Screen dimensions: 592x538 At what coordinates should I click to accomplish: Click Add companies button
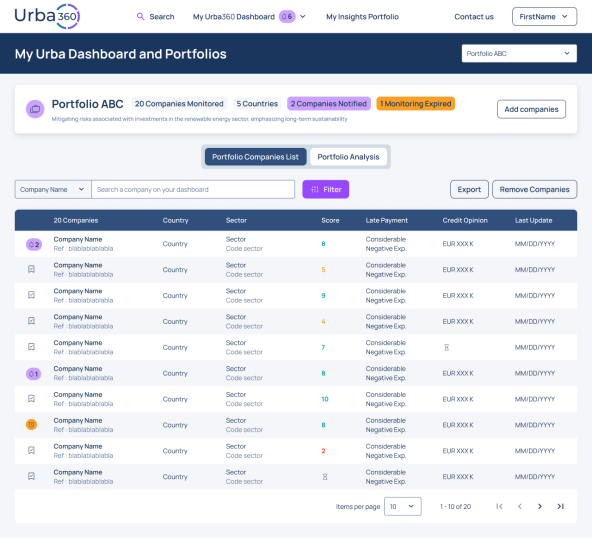[x=531, y=109]
